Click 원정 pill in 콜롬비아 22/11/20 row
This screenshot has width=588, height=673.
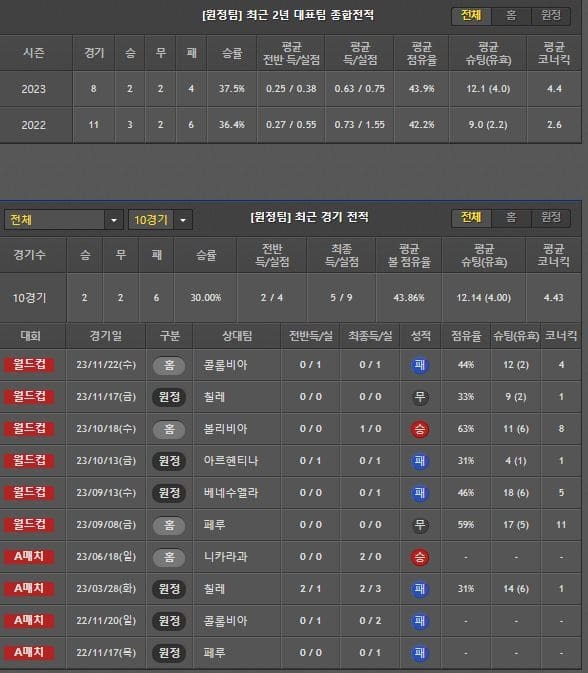[x=169, y=621]
